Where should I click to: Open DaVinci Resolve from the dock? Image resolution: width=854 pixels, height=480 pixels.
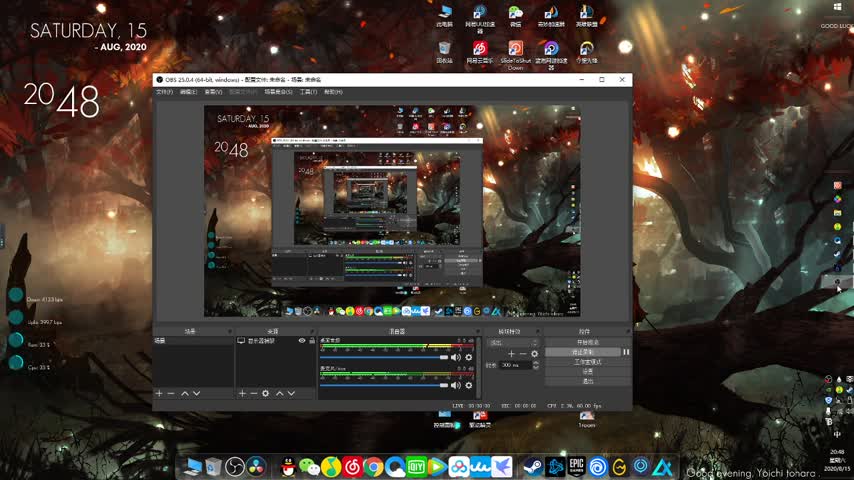click(x=256, y=467)
